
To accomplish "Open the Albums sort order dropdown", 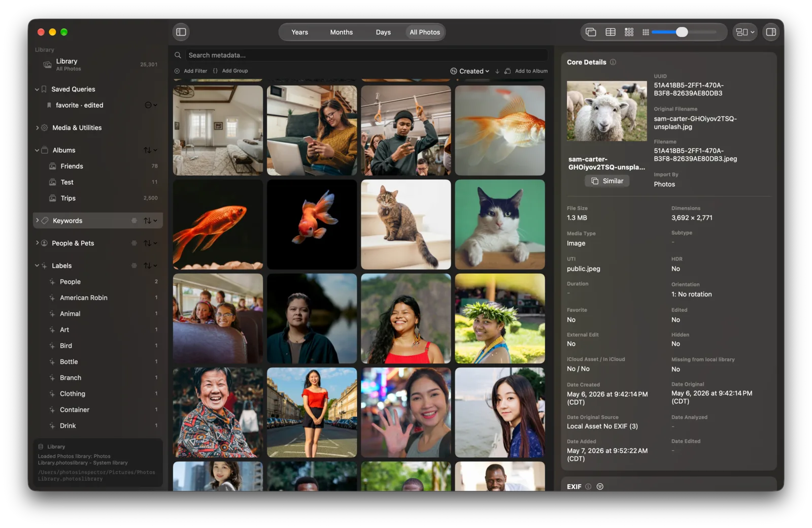I will coord(150,150).
